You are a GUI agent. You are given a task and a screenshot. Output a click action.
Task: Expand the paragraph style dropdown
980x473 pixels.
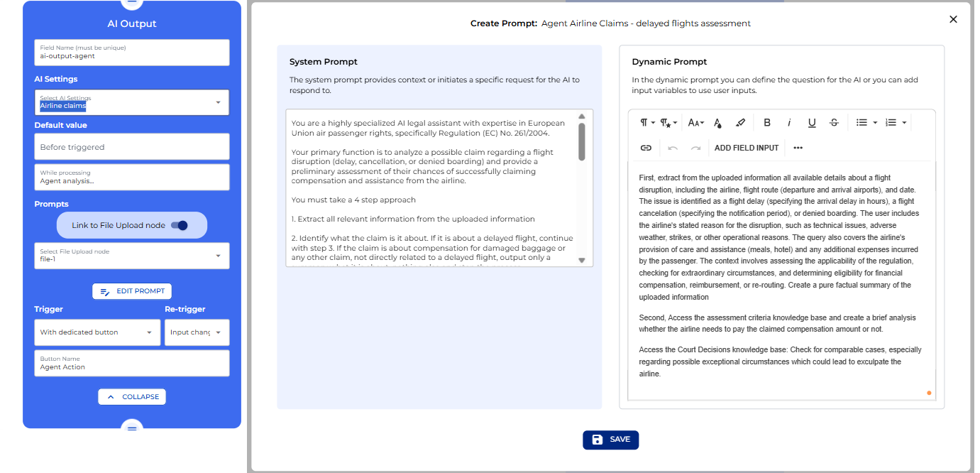(646, 122)
